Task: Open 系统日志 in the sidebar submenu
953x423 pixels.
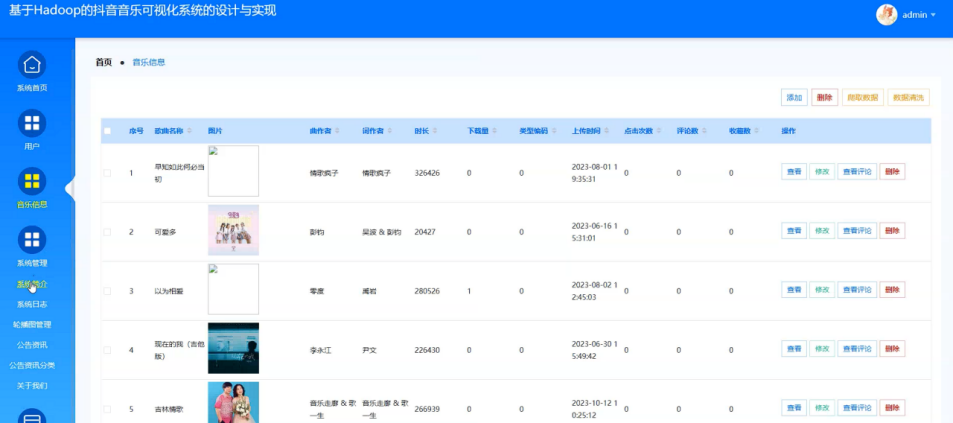Action: [32, 304]
